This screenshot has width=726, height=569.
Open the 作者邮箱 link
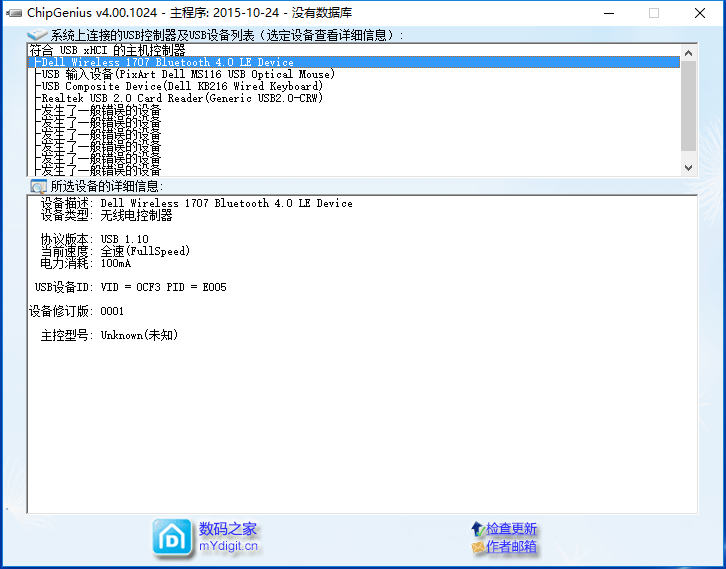[x=511, y=547]
